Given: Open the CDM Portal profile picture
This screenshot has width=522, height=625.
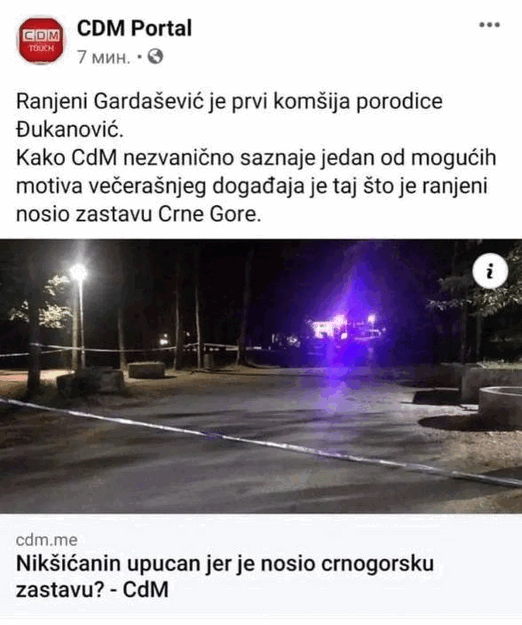Looking at the screenshot, I should pyautogui.click(x=41, y=40).
